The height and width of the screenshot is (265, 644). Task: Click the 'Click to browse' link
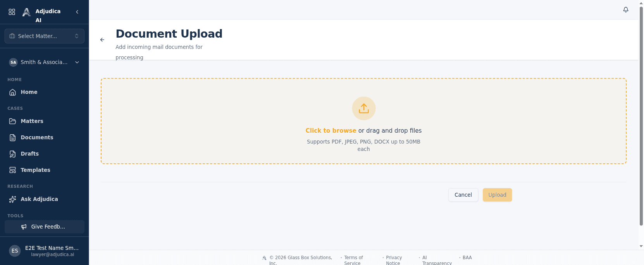click(x=331, y=131)
